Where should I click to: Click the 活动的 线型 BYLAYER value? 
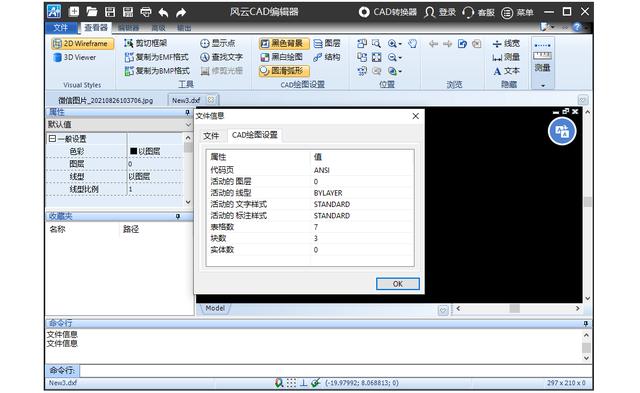pos(328,193)
